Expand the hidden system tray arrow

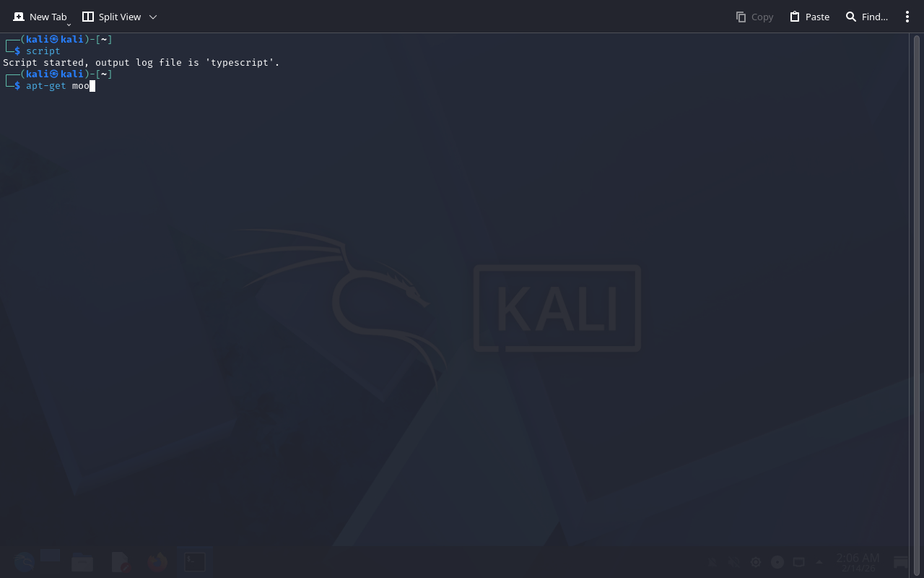(x=819, y=562)
